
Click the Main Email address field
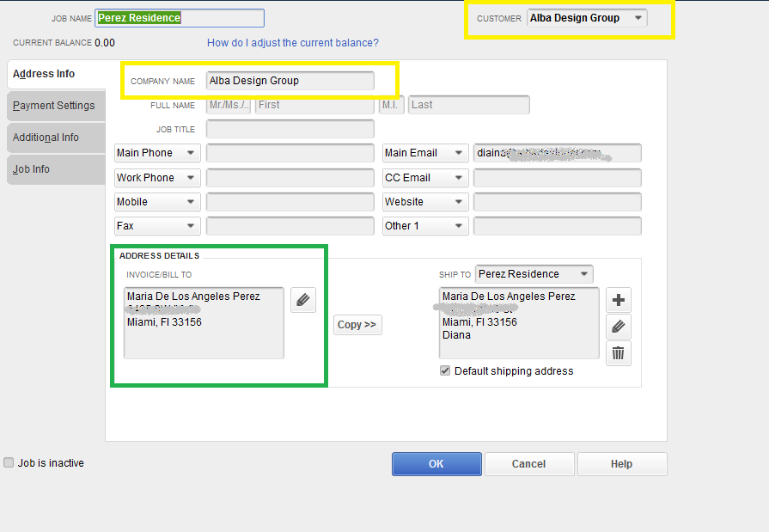557,153
